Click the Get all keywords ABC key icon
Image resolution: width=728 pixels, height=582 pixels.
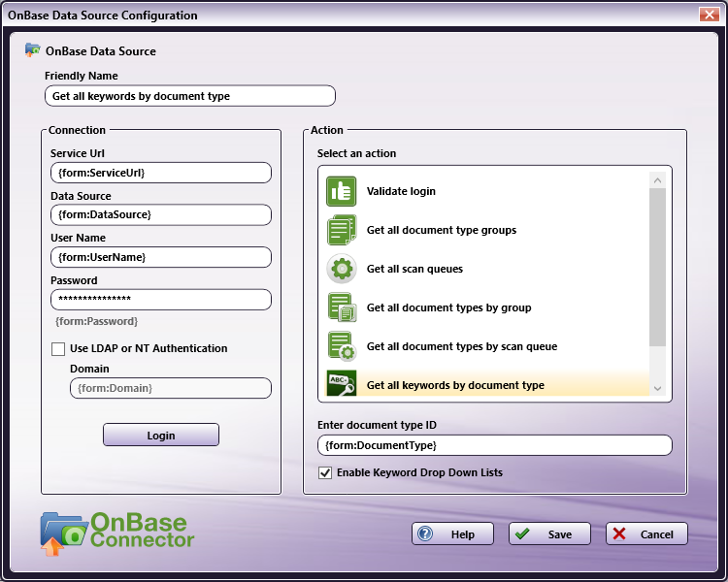[x=342, y=383]
